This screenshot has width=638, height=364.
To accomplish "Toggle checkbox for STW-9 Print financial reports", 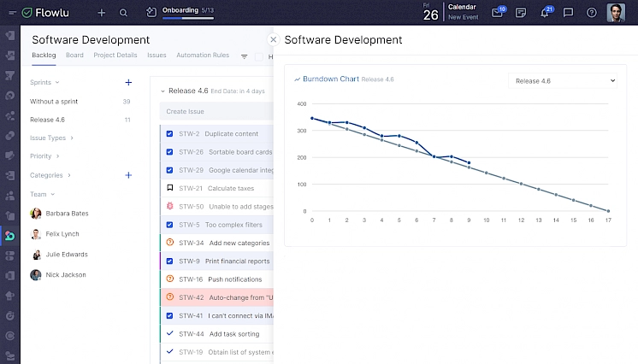I will 169,261.
